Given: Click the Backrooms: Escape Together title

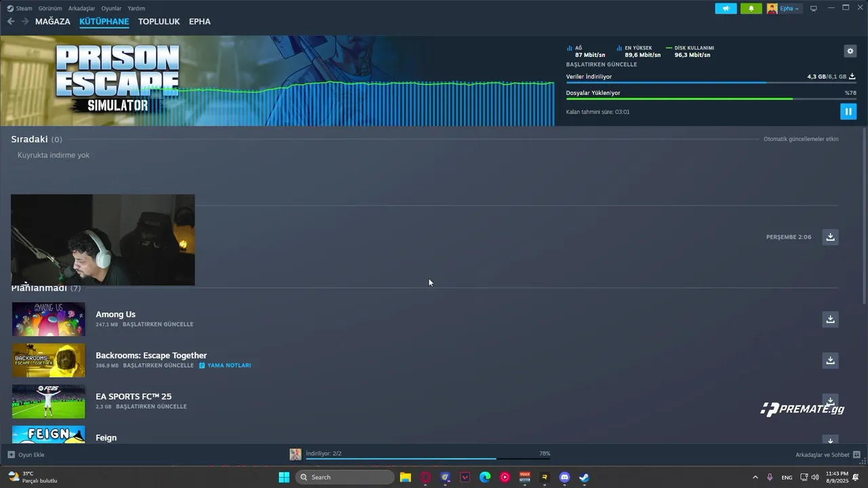Looking at the screenshot, I should point(151,355).
